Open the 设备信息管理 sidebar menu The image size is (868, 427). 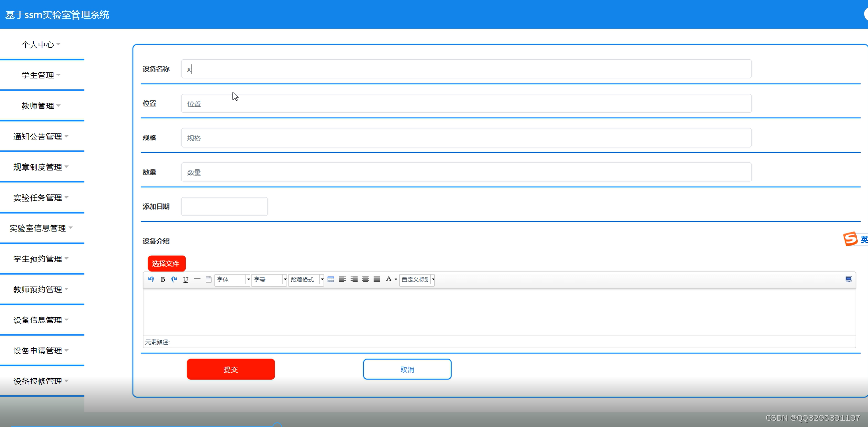(41, 320)
